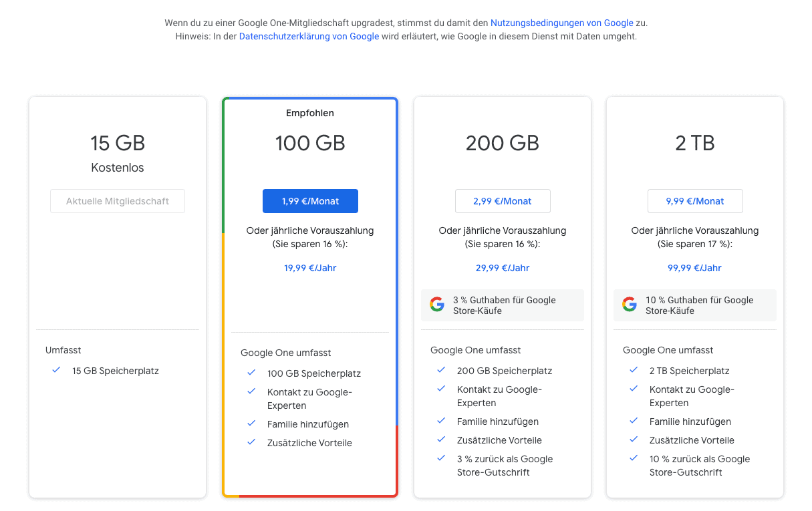812x511 pixels.
Task: Click the Aktuelle Mitgliedschaft button
Action: 117,200
